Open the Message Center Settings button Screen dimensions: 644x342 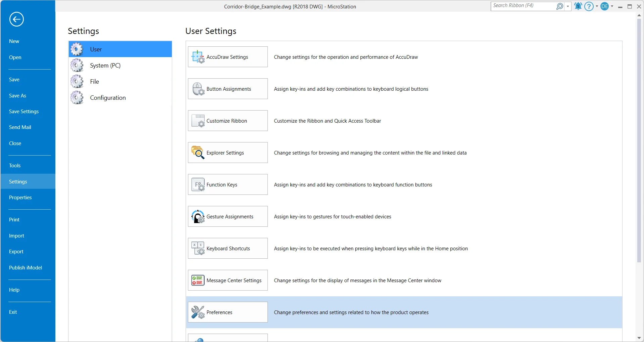click(228, 280)
